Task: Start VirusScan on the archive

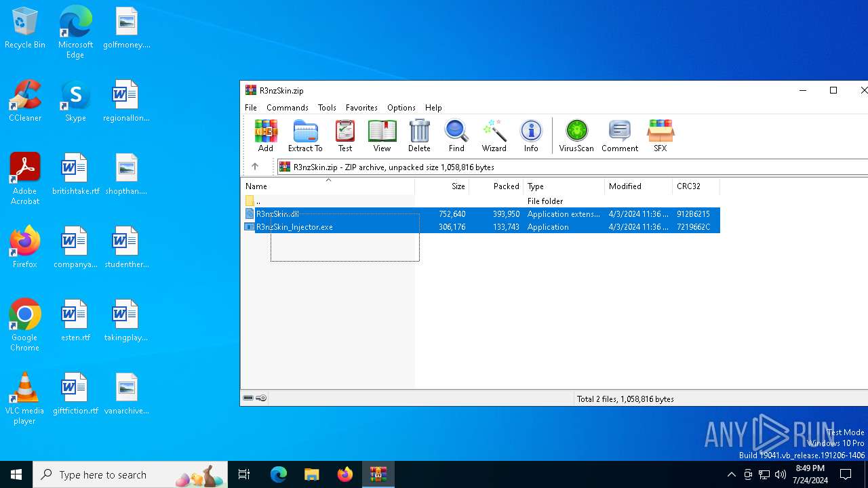Action: (x=576, y=136)
